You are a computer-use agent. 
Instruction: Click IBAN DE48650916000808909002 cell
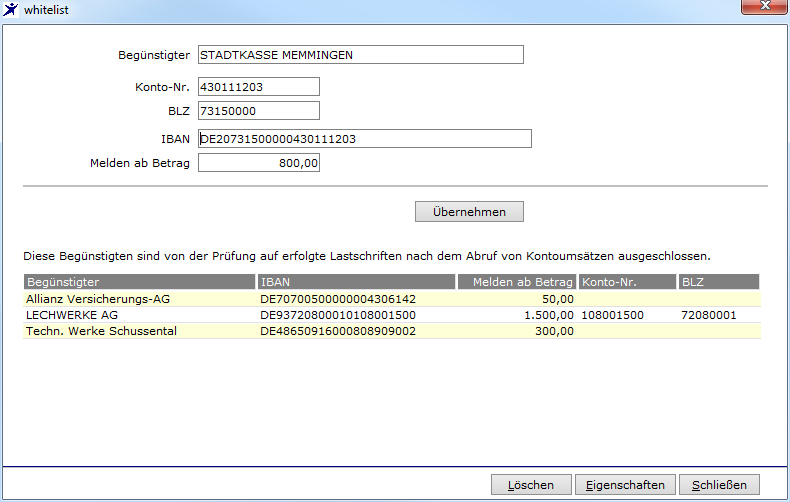pos(338,331)
